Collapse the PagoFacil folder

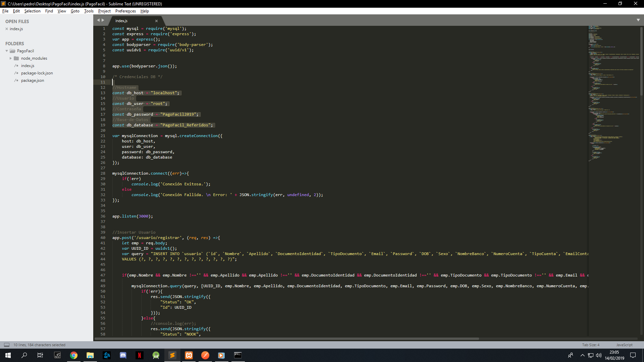click(x=7, y=51)
